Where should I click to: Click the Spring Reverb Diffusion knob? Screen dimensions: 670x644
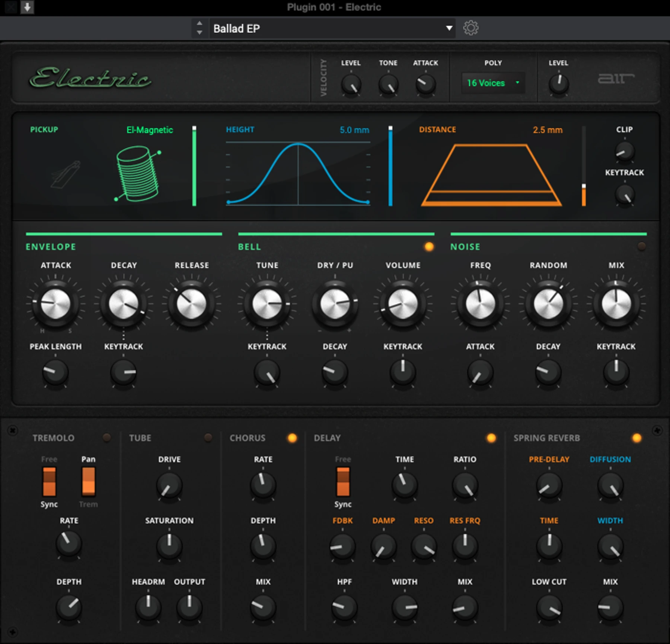click(610, 486)
